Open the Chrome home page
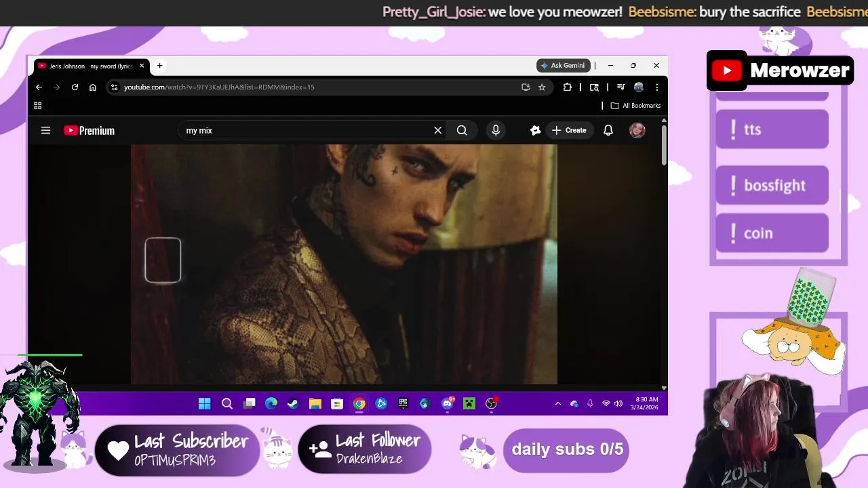Viewport: 868px width, 488px height. (x=93, y=87)
